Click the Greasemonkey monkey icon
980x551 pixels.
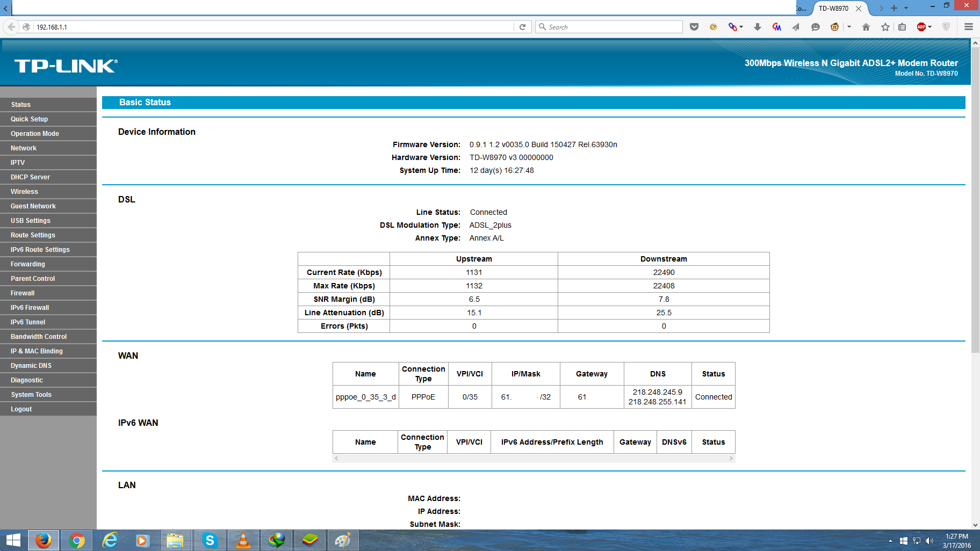(834, 27)
